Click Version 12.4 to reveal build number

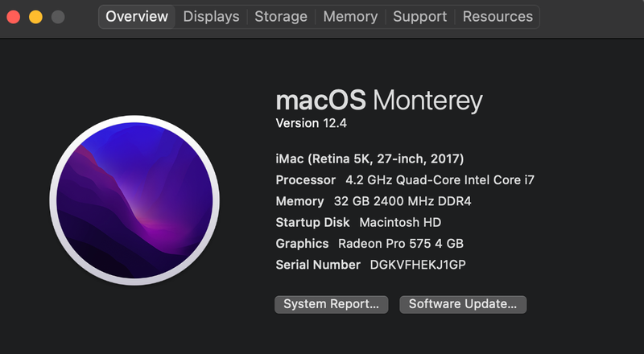[311, 123]
